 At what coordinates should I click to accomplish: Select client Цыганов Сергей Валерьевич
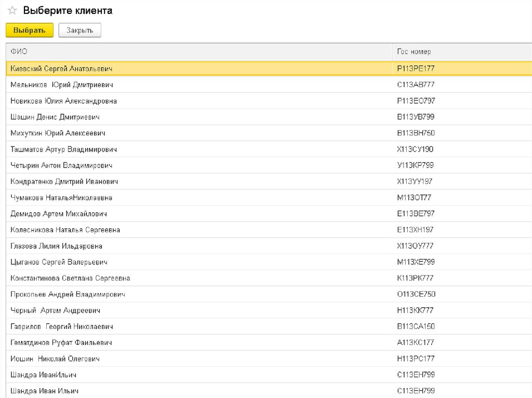tap(59, 262)
